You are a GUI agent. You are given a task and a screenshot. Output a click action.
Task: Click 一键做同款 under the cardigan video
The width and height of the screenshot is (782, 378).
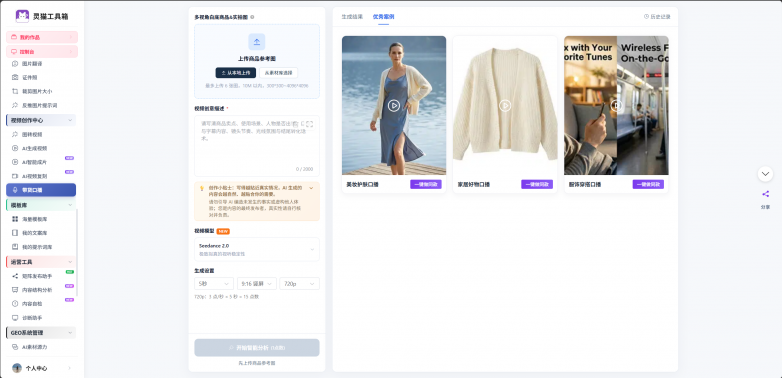click(537, 185)
